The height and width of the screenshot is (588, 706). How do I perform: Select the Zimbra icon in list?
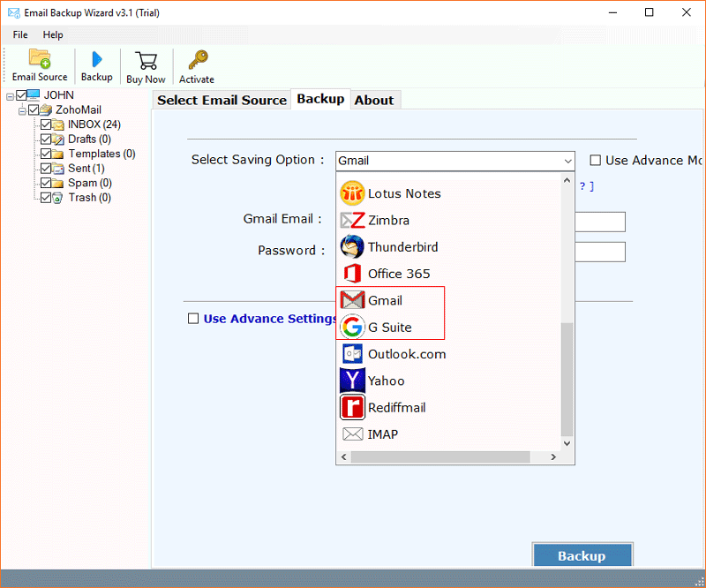352,221
